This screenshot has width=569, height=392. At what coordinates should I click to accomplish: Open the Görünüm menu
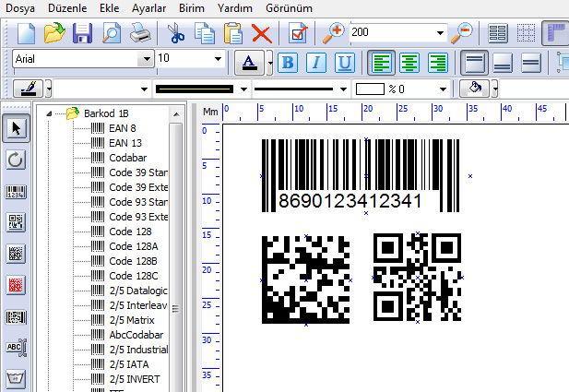click(x=289, y=8)
